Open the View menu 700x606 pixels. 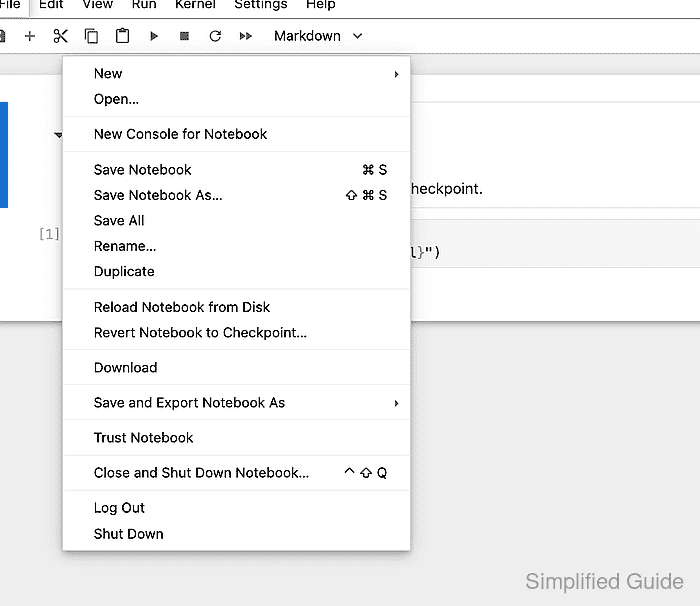pos(97,5)
